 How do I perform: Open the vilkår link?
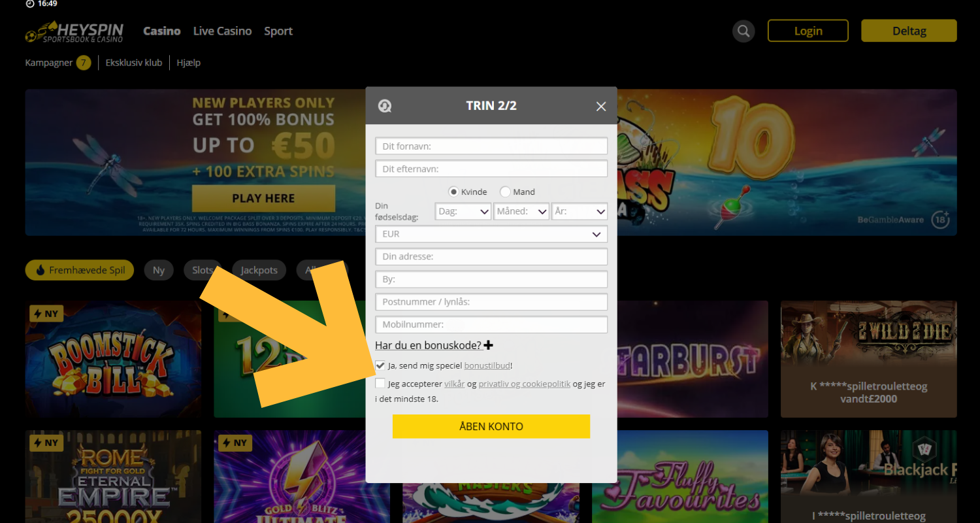coord(455,384)
